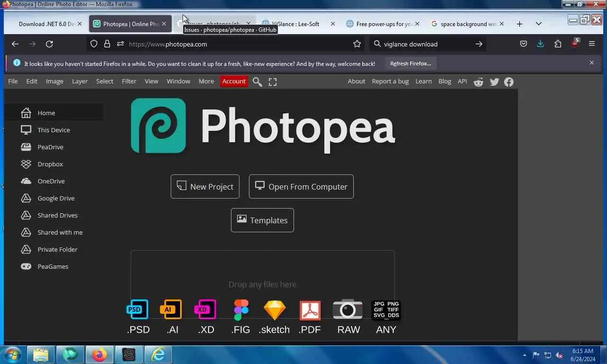Bookmark this page with star icon
Image resolution: width=607 pixels, height=364 pixels.
point(357,44)
